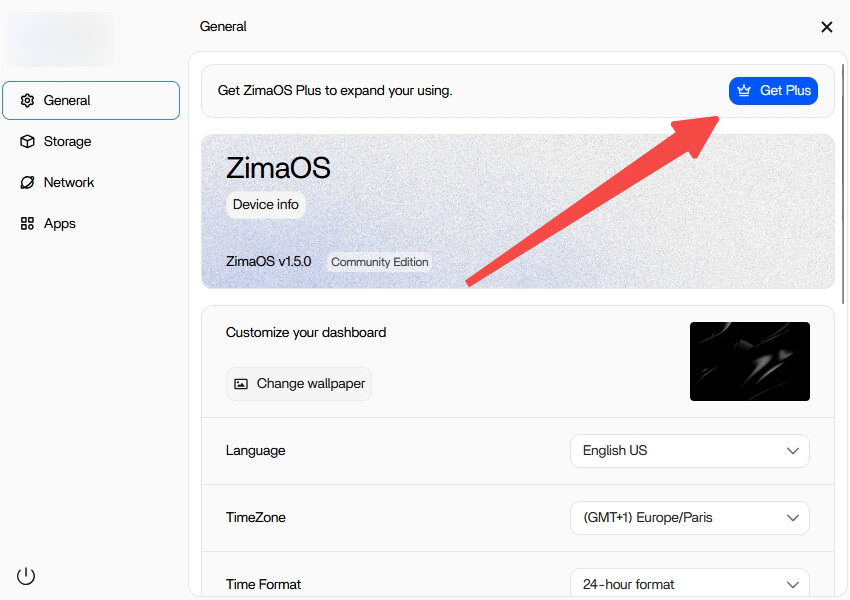Click the Get Plus button
This screenshot has width=850, height=600.
tap(773, 91)
